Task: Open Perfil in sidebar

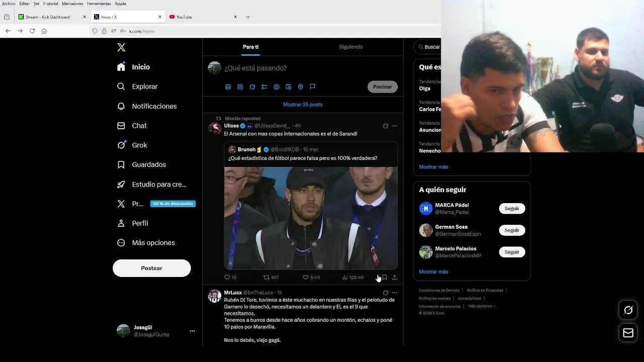Action: click(x=132, y=223)
